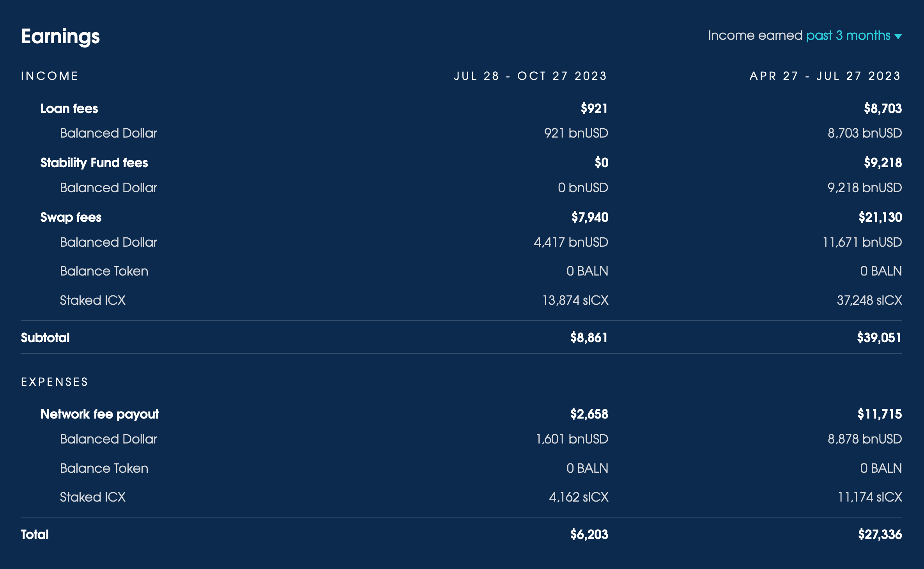Click the INCOME section header
This screenshot has width=924, height=569.
point(50,76)
